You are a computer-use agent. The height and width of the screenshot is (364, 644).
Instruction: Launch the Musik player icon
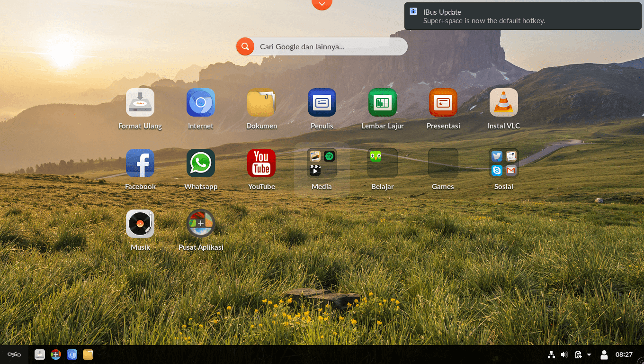[140, 224]
